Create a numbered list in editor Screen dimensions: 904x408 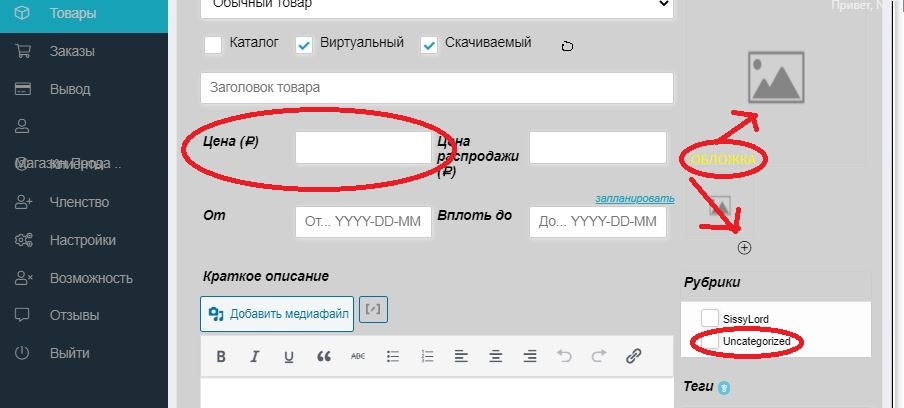point(427,356)
